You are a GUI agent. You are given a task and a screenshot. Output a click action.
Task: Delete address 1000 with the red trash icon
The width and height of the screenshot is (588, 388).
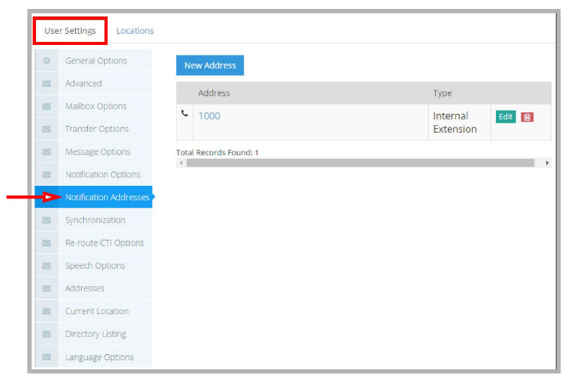click(527, 117)
